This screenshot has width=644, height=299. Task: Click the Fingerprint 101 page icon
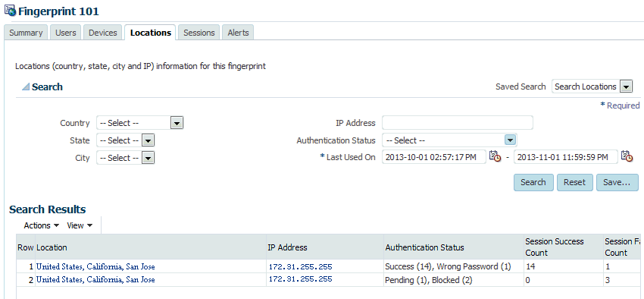coord(10,10)
